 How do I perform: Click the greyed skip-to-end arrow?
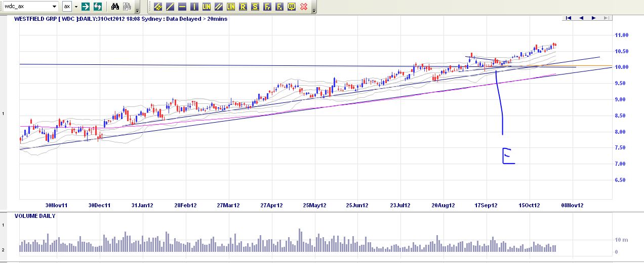pos(606,18)
